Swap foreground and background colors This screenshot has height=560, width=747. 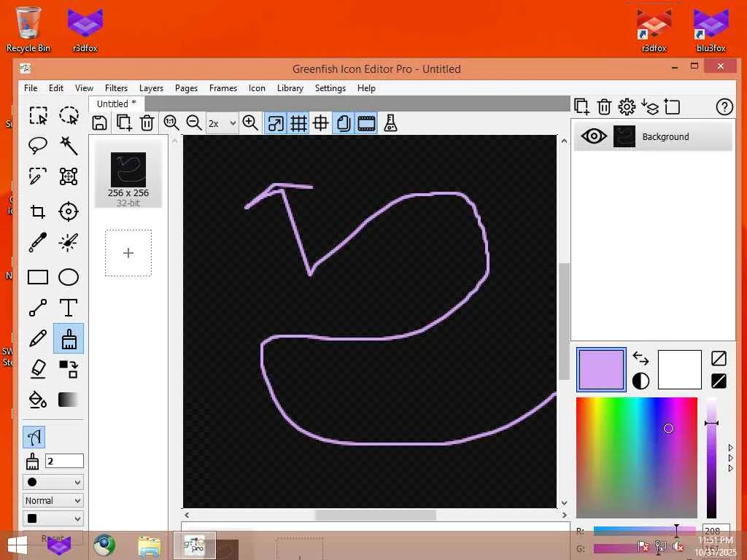(640, 357)
